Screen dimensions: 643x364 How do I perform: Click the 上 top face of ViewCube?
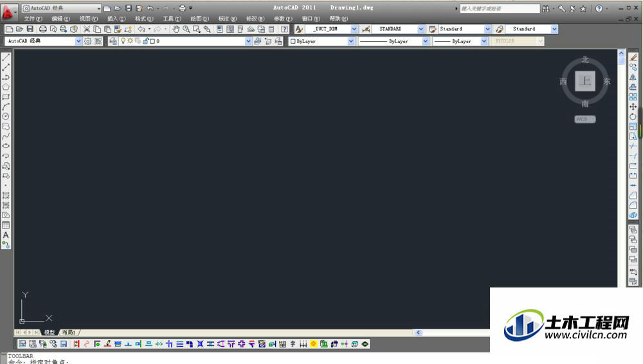tap(584, 81)
